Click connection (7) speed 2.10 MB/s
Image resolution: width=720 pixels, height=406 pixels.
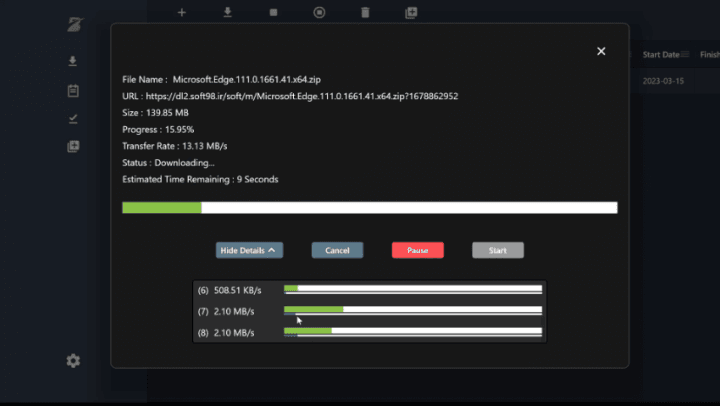pos(234,311)
